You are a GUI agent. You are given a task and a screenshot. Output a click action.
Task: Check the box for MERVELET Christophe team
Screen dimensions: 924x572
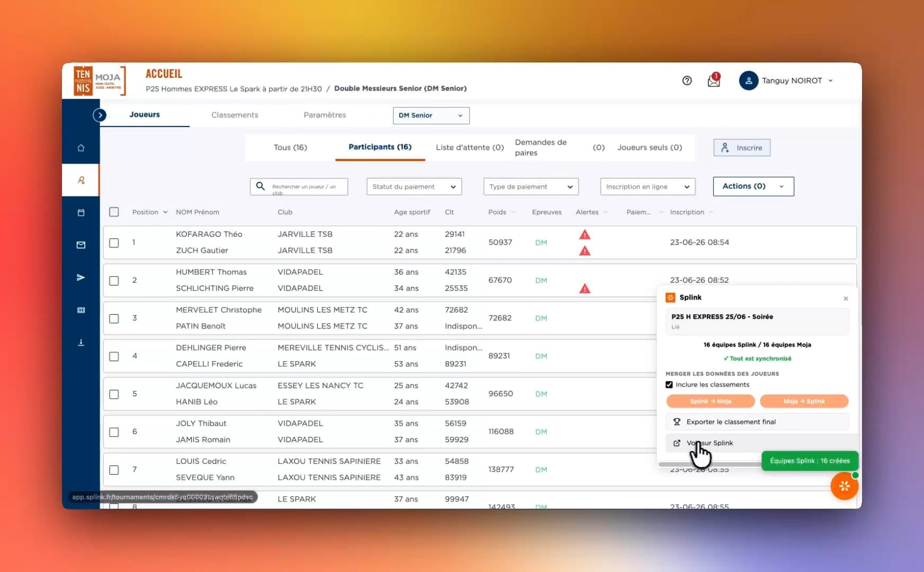point(114,318)
